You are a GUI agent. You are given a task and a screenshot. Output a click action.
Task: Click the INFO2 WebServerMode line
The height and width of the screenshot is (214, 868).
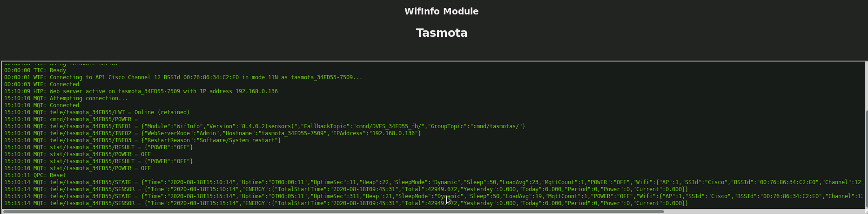click(x=213, y=133)
